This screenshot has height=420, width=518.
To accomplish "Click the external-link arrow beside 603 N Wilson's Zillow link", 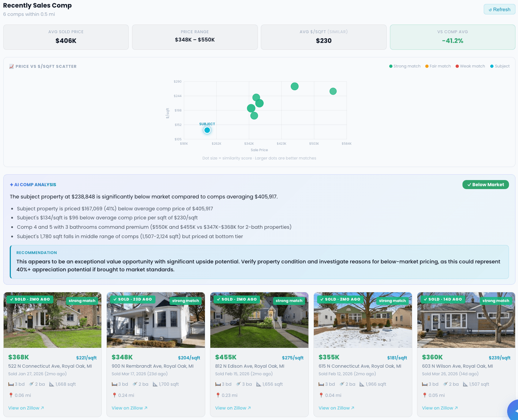I will tap(456, 408).
